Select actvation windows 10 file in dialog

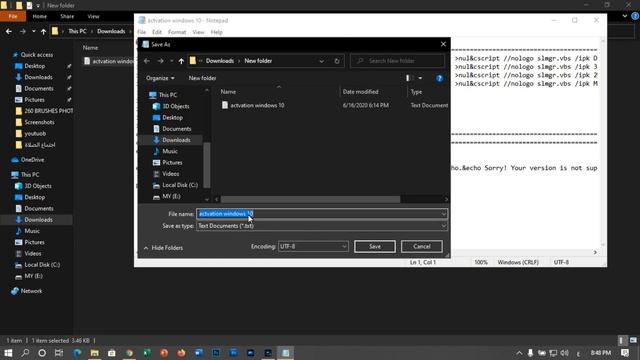pyautogui.click(x=257, y=105)
